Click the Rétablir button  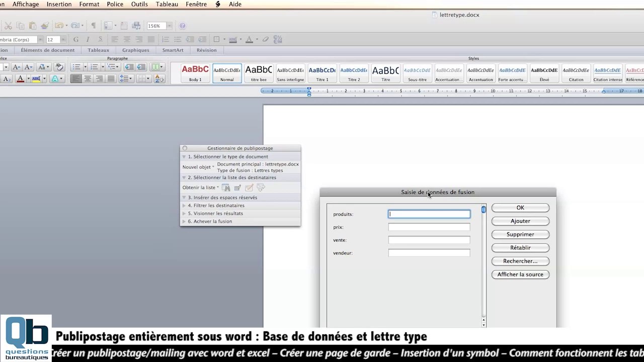point(520,247)
